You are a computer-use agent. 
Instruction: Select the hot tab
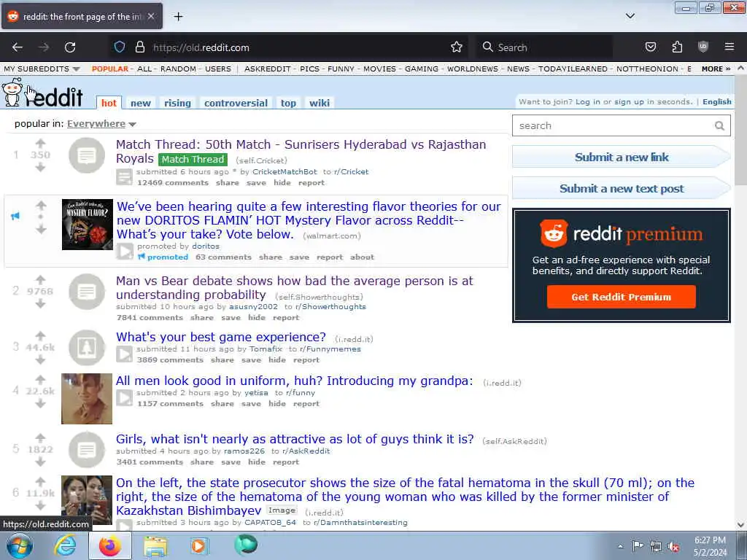click(109, 103)
